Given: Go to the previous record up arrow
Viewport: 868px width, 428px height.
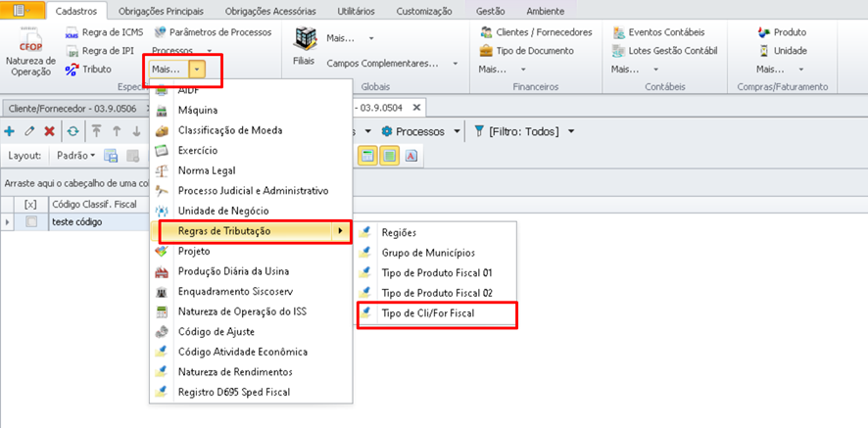Looking at the screenshot, I should (117, 132).
